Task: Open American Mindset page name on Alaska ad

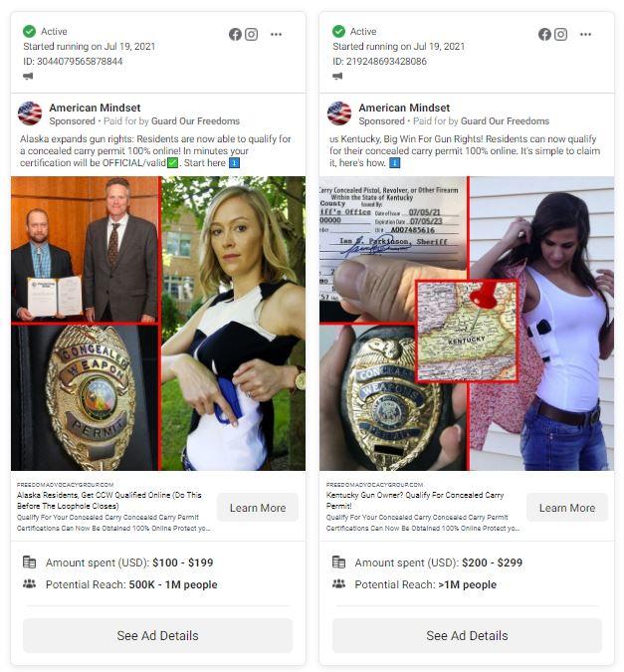Action: (x=95, y=108)
